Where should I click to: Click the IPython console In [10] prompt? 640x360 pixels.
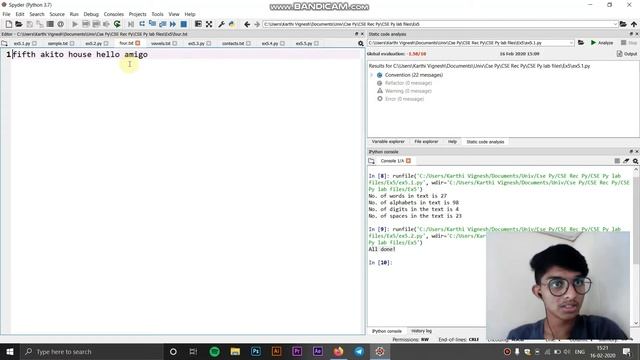(x=380, y=262)
